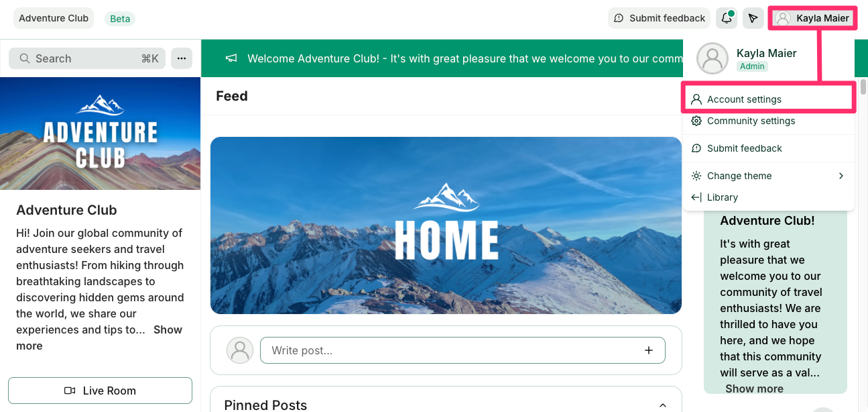
Task: Expand community description with Show more
Action: 99,338
